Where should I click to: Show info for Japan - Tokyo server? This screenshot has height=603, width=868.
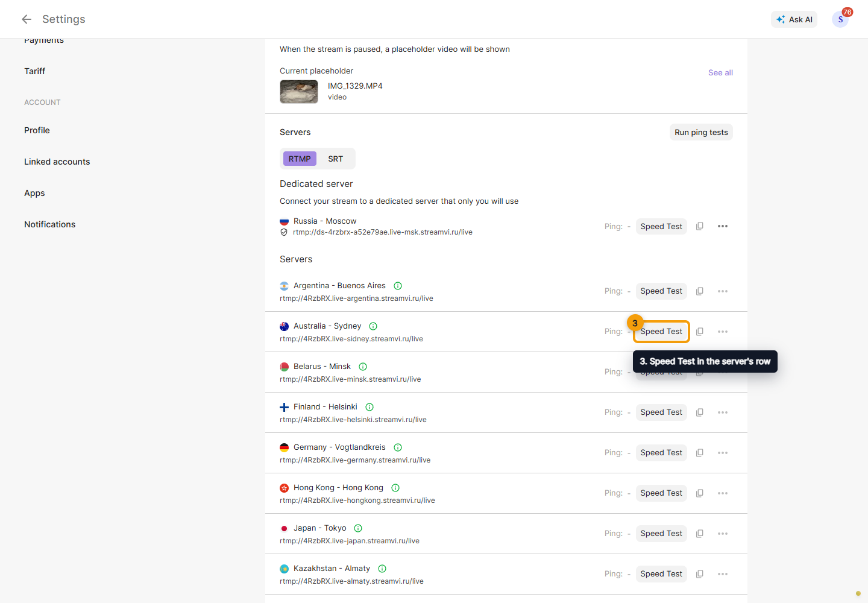(358, 528)
